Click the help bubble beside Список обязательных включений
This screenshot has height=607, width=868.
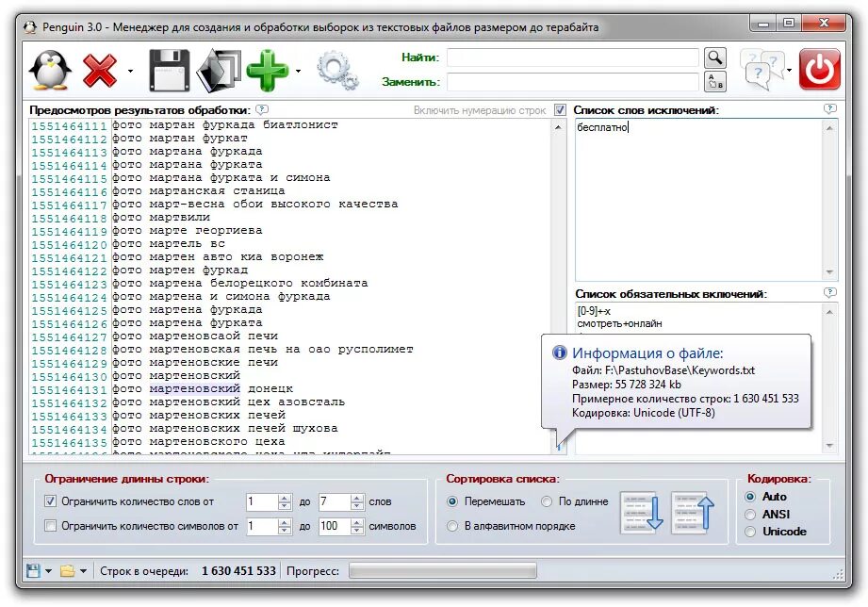829,292
